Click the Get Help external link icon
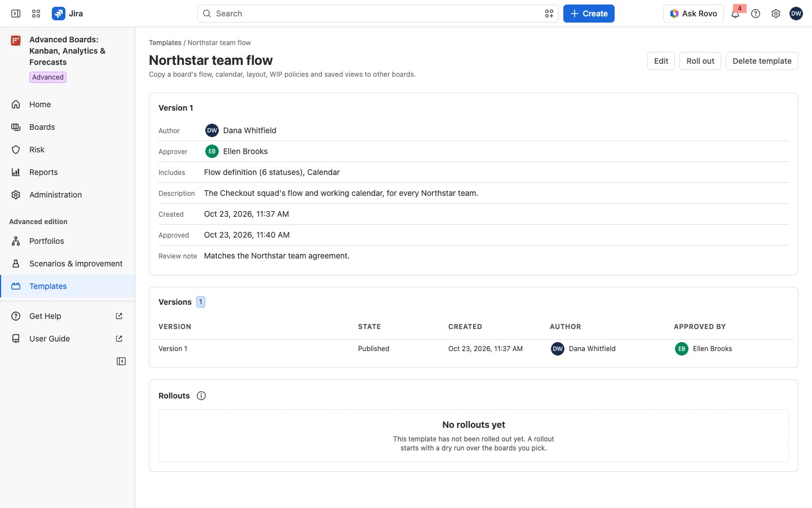The image size is (812, 508). click(x=119, y=316)
